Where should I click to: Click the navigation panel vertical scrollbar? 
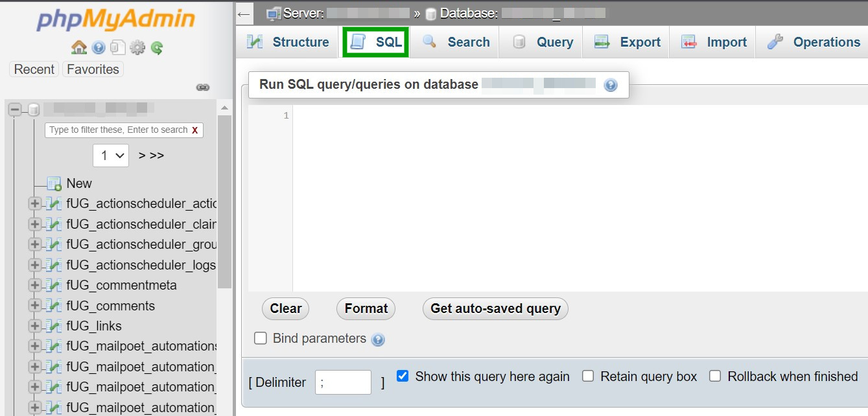(x=224, y=201)
